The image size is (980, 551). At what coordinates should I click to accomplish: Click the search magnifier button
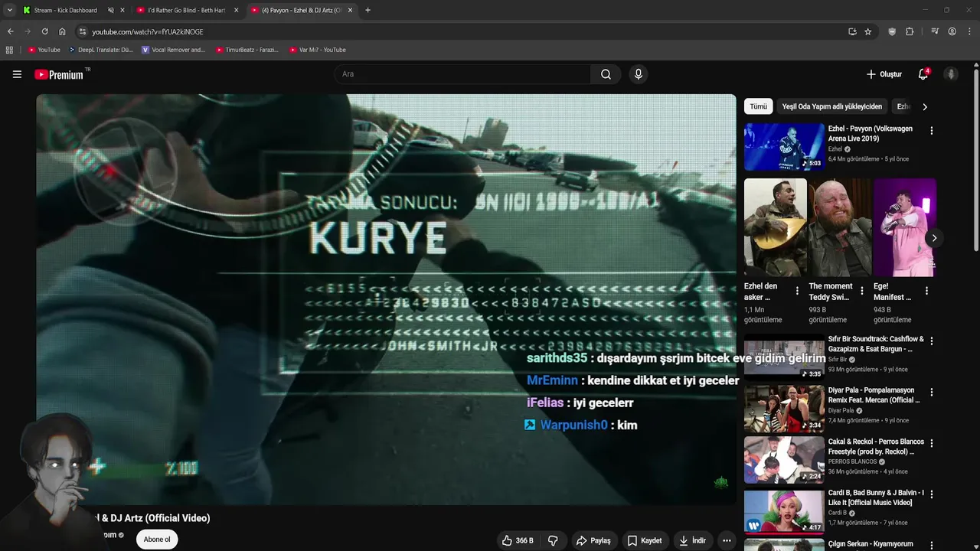(x=606, y=74)
